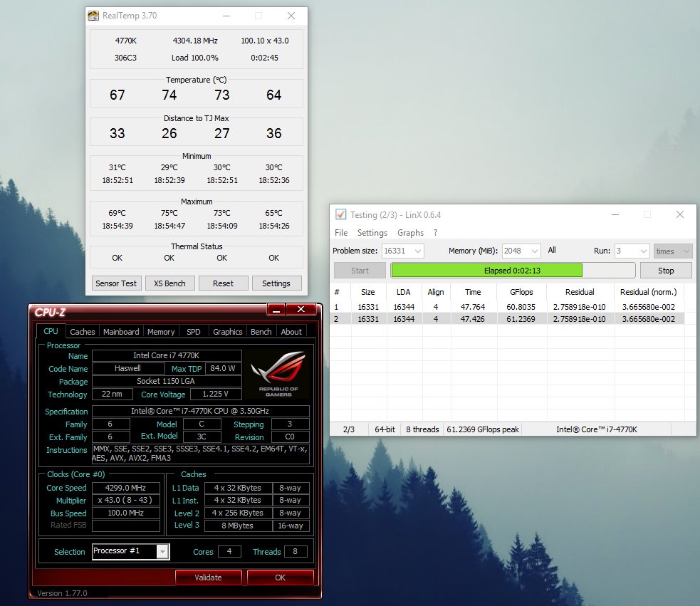Select result row 2 with 61.2369 GFlops
The image size is (700, 606).
coord(507,319)
